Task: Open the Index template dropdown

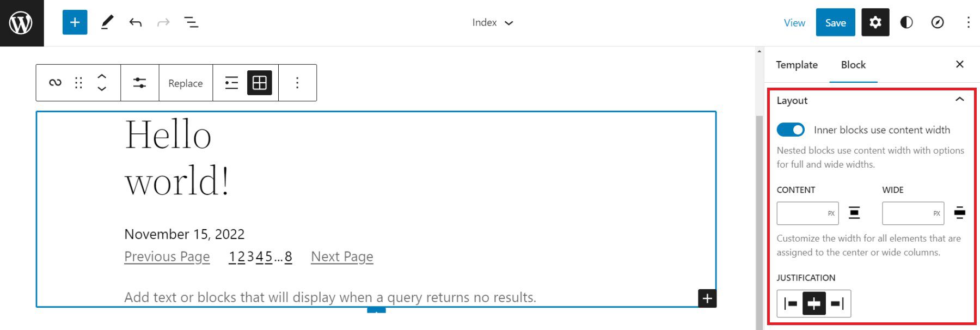Action: [x=492, y=22]
